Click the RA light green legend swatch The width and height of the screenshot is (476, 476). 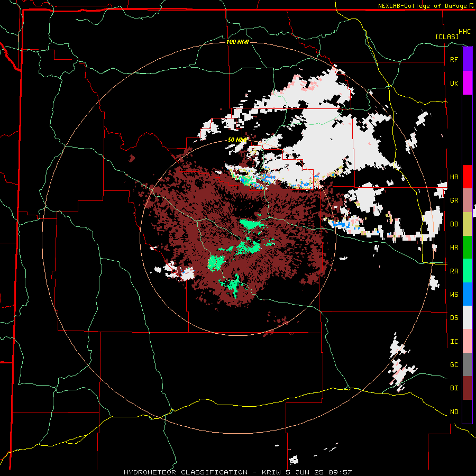tap(467, 271)
